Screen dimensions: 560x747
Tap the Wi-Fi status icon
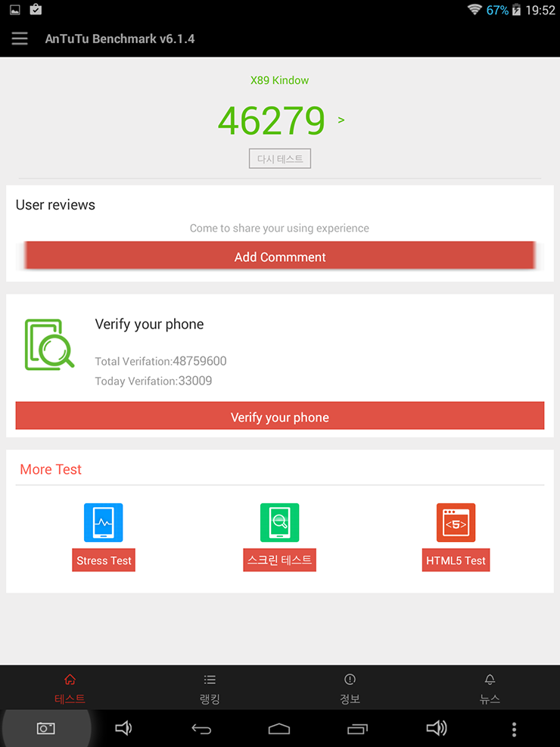coord(474,10)
